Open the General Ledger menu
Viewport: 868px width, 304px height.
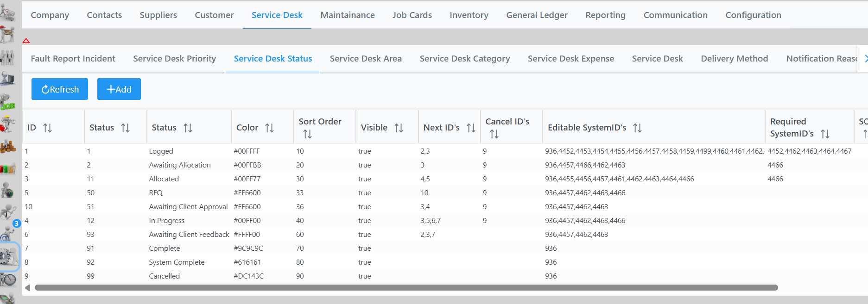537,15
